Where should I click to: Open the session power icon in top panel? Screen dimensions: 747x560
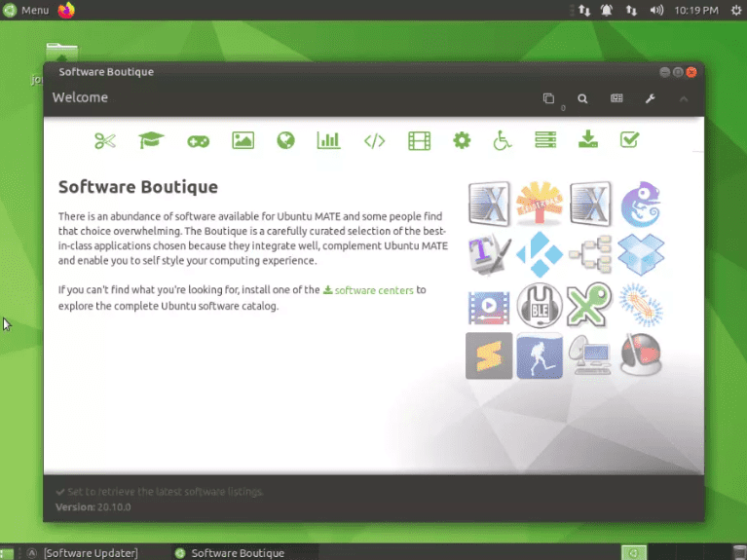[x=736, y=10]
